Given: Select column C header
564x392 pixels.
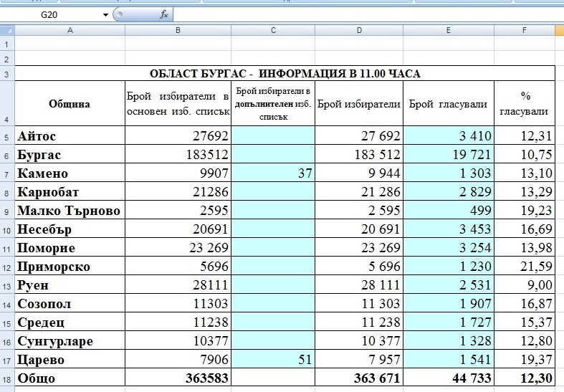Looking at the screenshot, I should coord(273,31).
